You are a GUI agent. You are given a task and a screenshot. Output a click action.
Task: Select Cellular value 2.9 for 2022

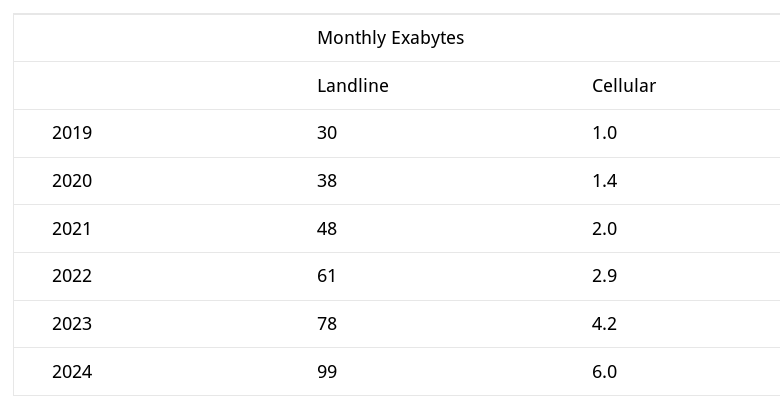[604, 276]
